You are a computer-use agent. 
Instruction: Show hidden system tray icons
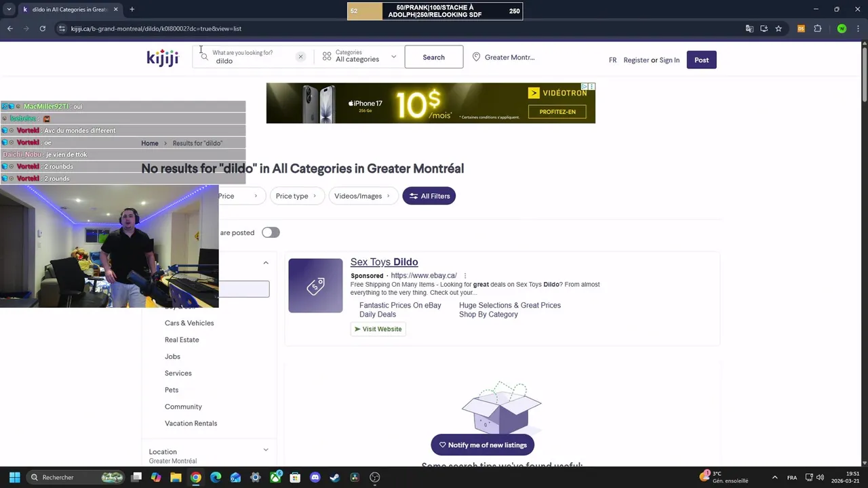[x=776, y=477]
